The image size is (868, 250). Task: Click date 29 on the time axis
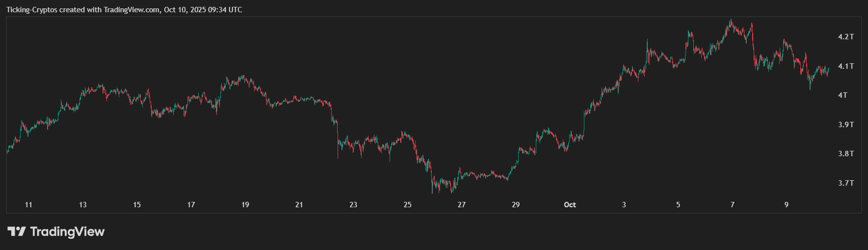pyautogui.click(x=516, y=204)
